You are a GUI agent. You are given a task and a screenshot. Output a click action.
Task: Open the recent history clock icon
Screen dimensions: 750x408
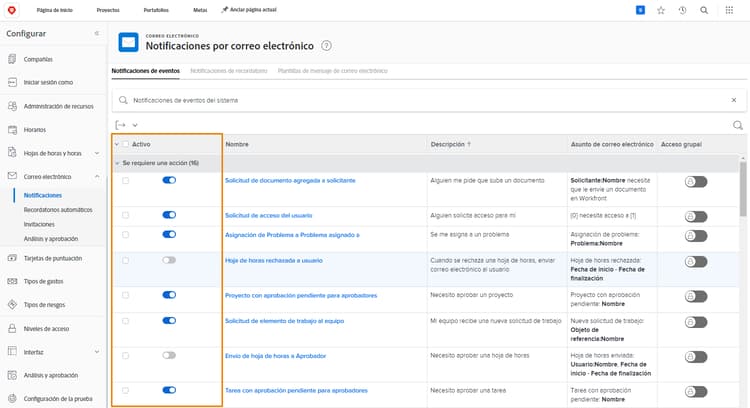pos(683,10)
